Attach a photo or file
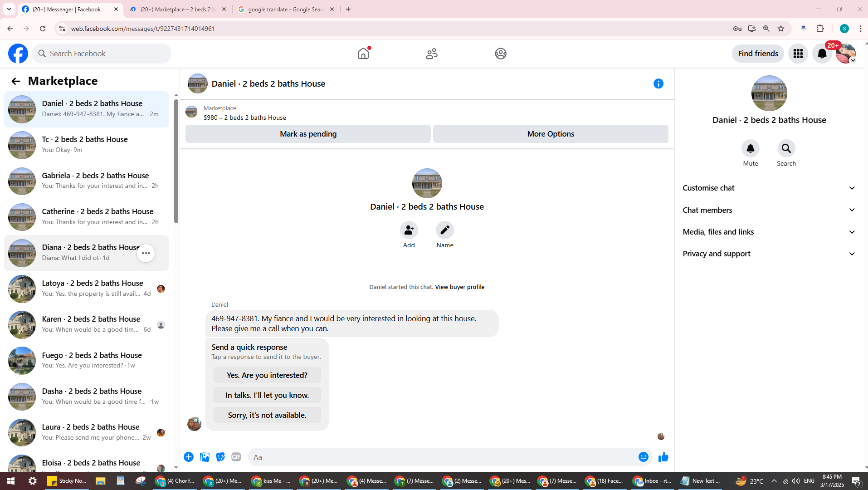 205,457
